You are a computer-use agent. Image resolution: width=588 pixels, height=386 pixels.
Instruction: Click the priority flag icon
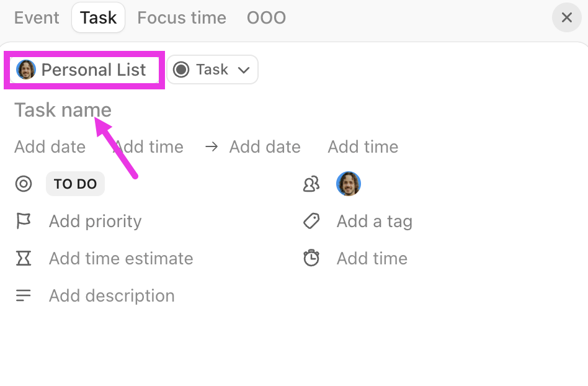pos(23,221)
